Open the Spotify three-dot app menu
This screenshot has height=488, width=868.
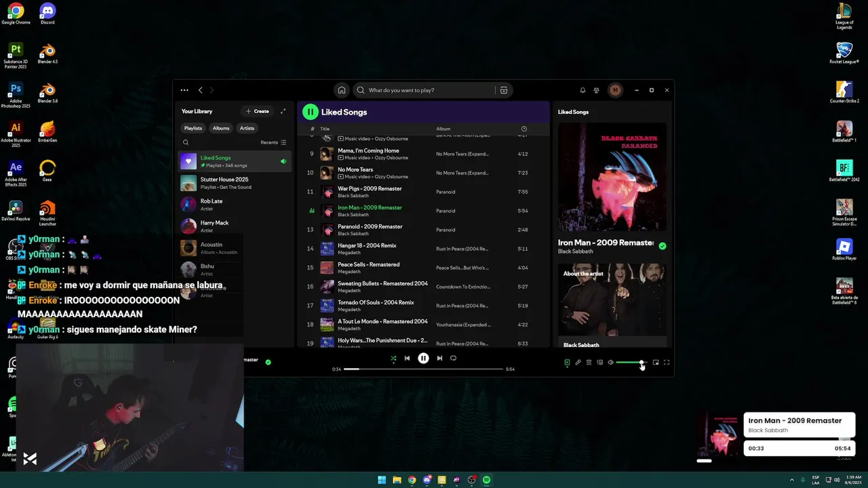[184, 90]
